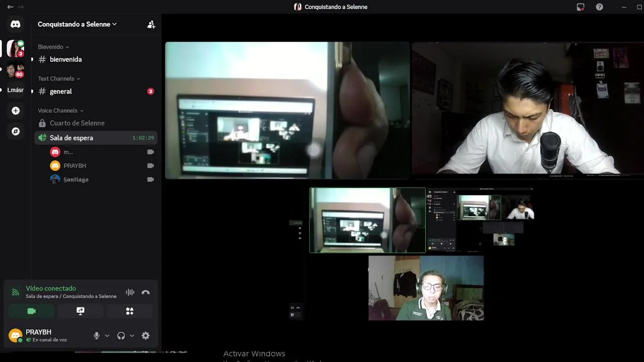Add a server with the plus icon
The height and width of the screenshot is (362, 644).
pyautogui.click(x=16, y=111)
